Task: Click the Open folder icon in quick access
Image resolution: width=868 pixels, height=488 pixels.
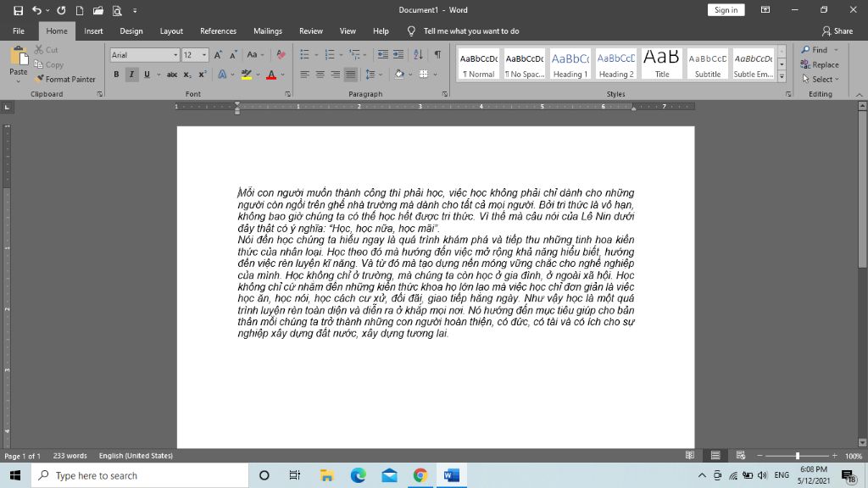Action: pos(98,10)
